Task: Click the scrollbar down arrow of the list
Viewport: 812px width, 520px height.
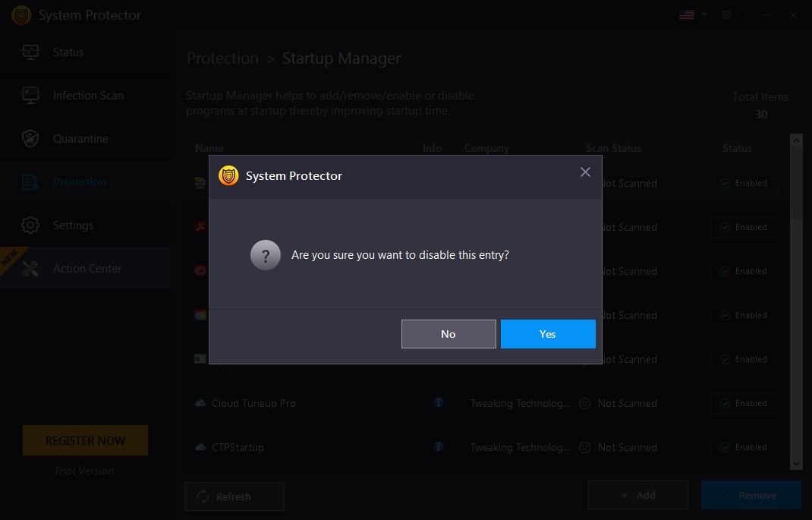Action: pyautogui.click(x=797, y=463)
